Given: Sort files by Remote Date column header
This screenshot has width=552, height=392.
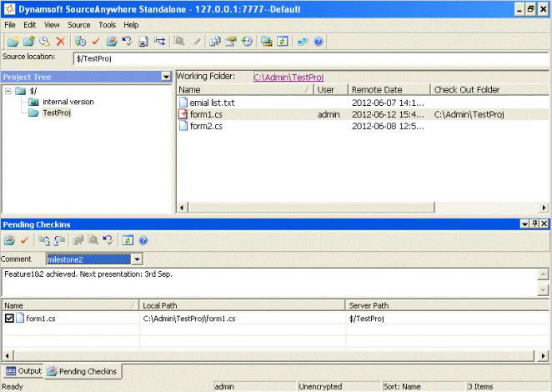Looking at the screenshot, I should tap(376, 89).
